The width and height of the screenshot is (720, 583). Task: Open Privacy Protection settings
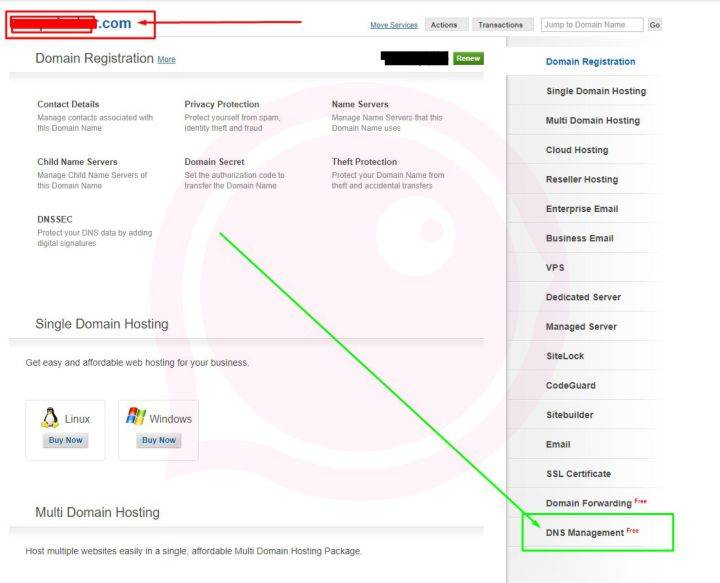pyautogui.click(x=221, y=104)
